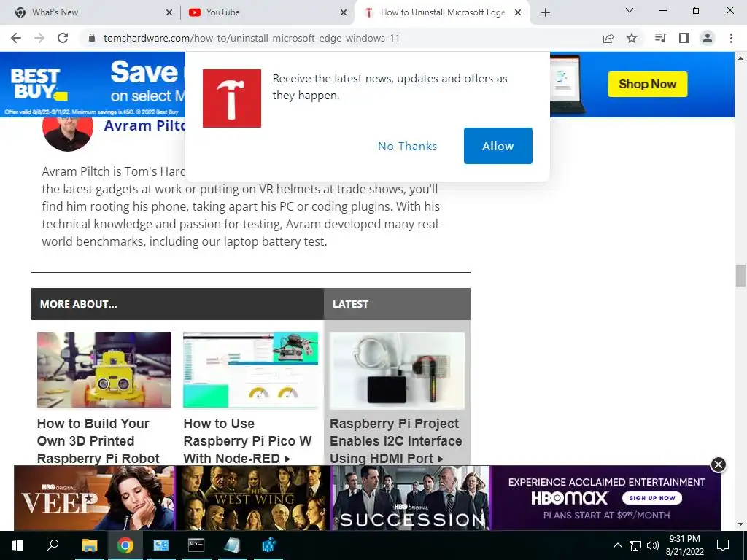Open the Command Prompt taskbar icon
Image resolution: width=747 pixels, height=560 pixels.
196,545
